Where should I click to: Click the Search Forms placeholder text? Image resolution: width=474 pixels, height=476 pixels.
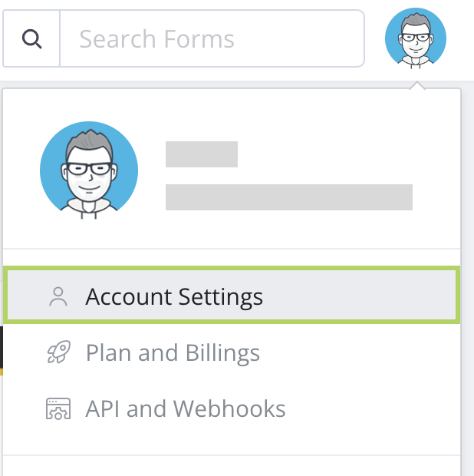coord(157,38)
